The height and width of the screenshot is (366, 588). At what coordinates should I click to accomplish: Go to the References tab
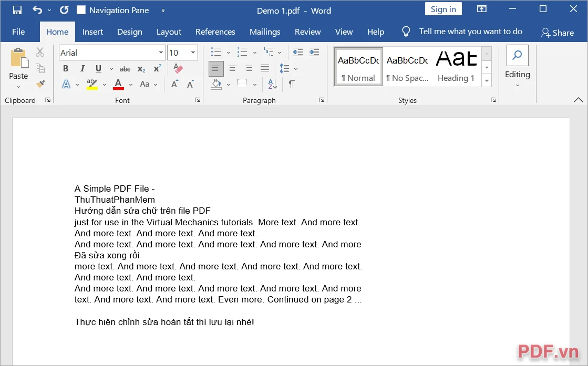[x=215, y=32]
